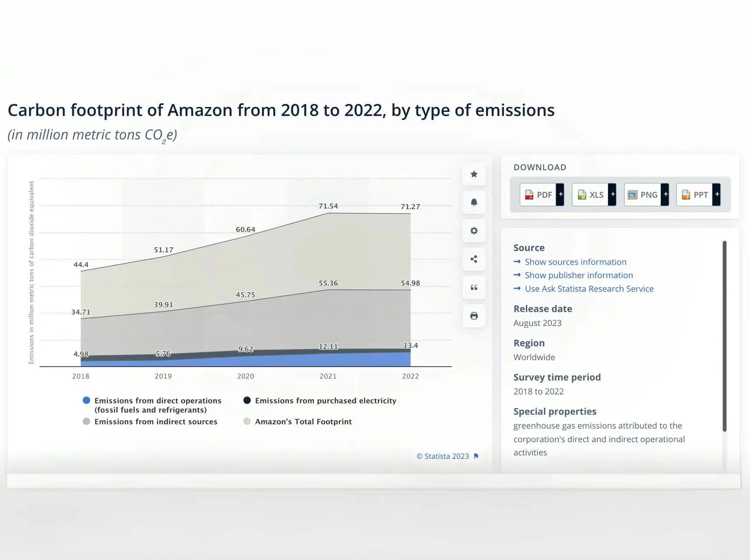Toggle Emissions from indirect sources legend
Screen dimensions: 750x560
[x=150, y=422]
